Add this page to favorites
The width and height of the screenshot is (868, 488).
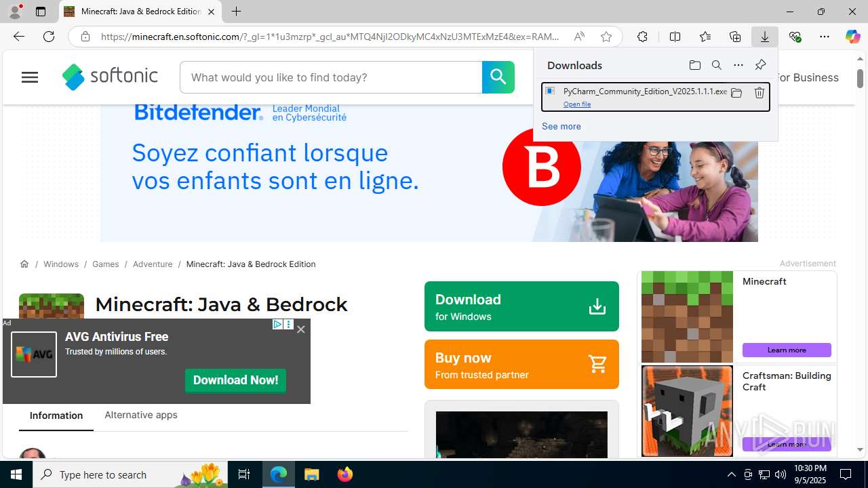coord(606,37)
